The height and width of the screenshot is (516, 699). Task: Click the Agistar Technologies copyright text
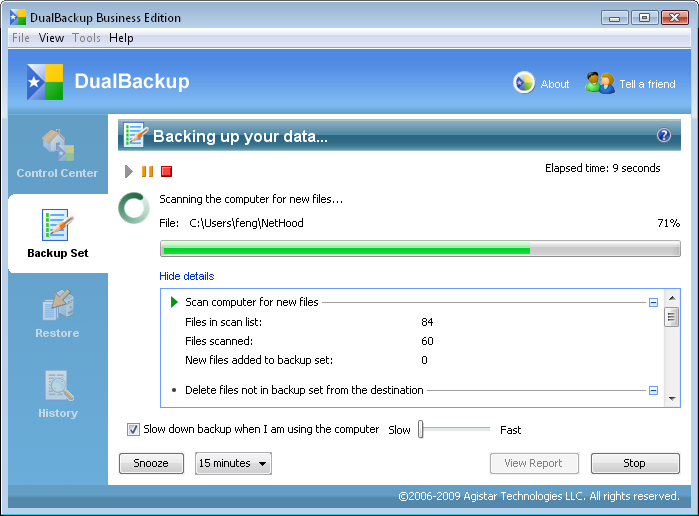click(539, 496)
